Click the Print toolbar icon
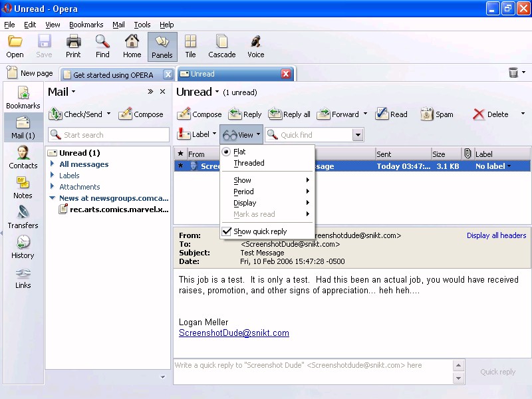Screen dimensions: 532x399 (x=73, y=47)
